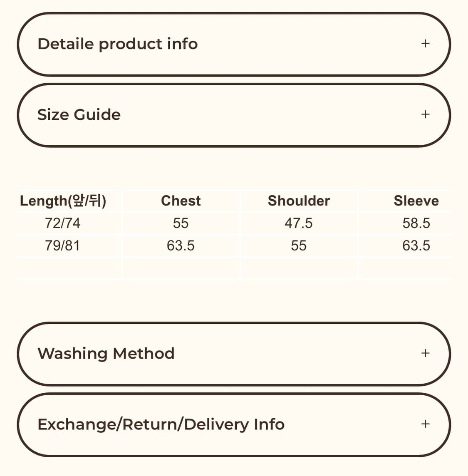This screenshot has width=468, height=476.
Task: Click the 63.5 sleeve measurement
Action: (x=416, y=246)
